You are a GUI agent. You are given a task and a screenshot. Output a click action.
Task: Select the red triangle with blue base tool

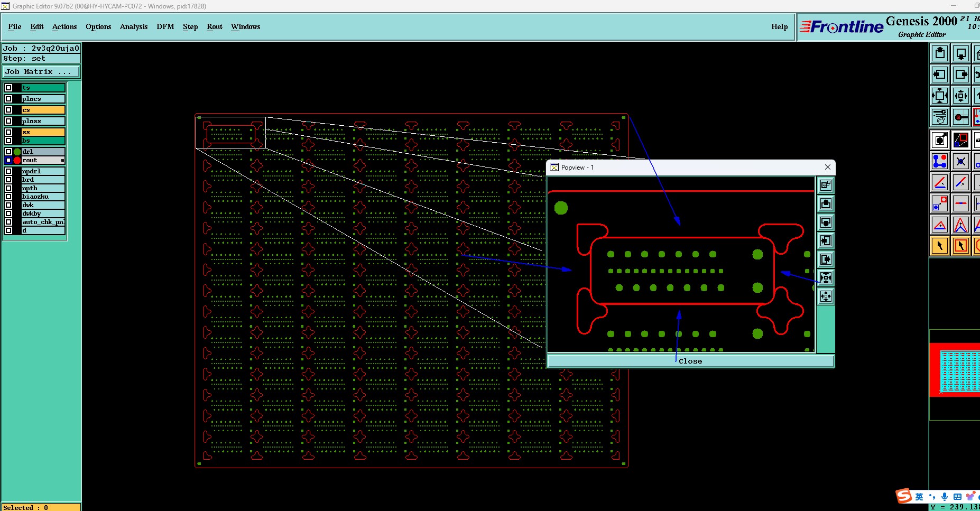point(940,225)
